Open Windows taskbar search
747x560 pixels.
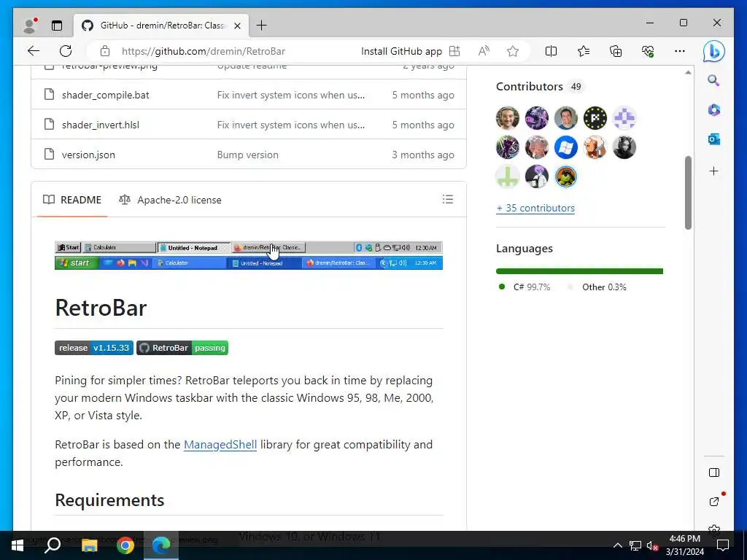click(x=53, y=545)
